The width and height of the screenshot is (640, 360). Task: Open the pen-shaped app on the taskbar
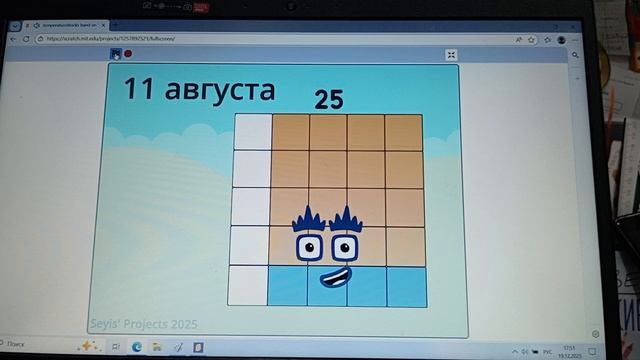(x=178, y=347)
